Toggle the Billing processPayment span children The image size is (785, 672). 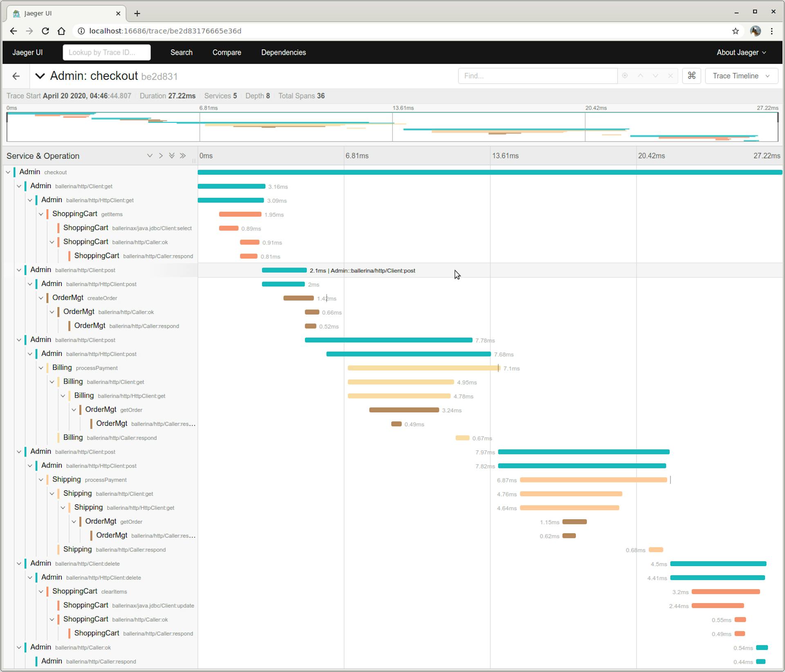tap(41, 368)
